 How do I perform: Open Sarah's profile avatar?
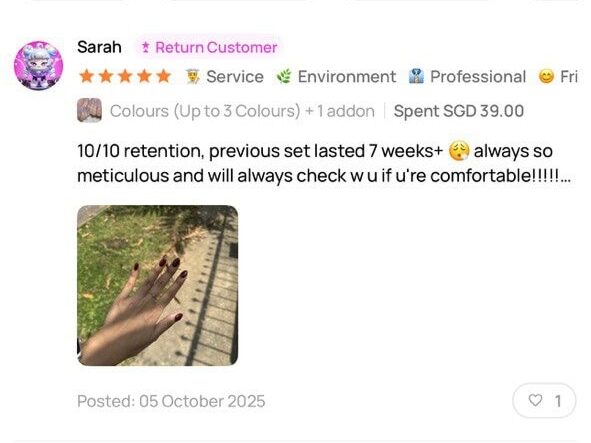click(38, 66)
